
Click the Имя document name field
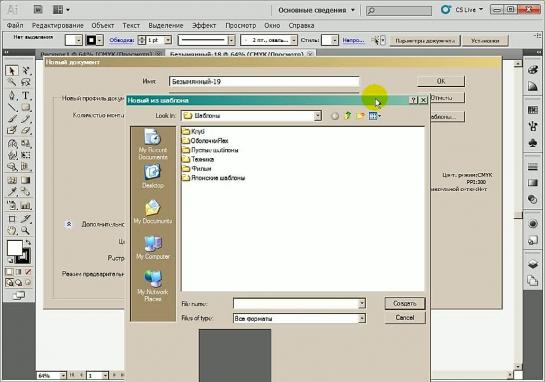point(264,82)
